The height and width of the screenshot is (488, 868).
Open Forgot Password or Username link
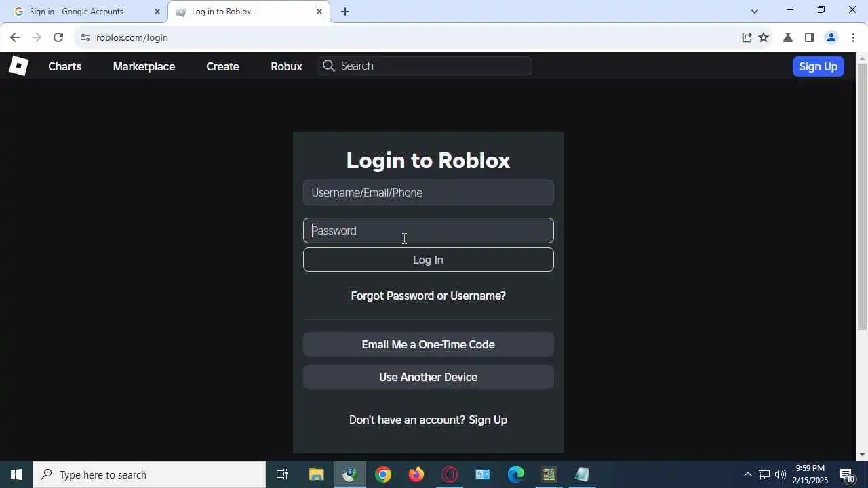coord(429,296)
